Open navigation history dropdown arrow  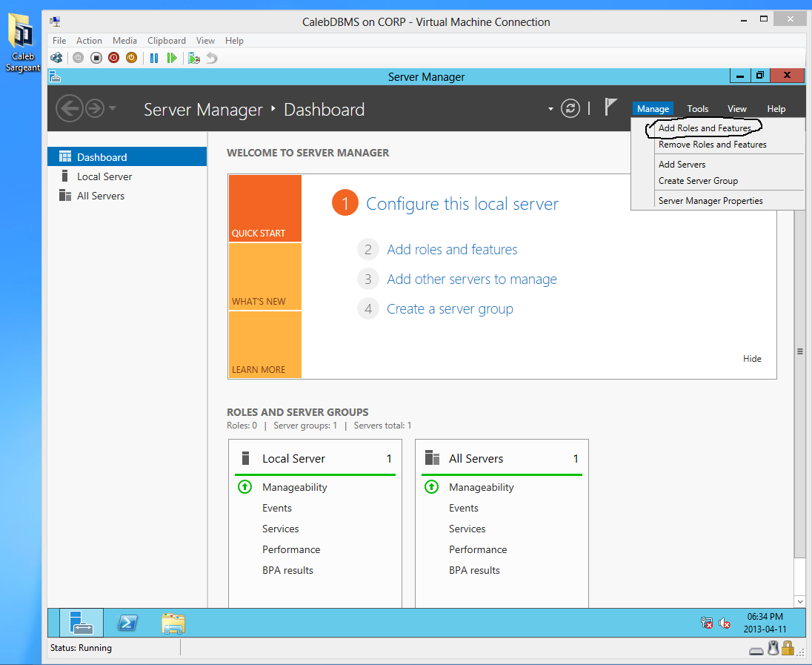pos(113,109)
